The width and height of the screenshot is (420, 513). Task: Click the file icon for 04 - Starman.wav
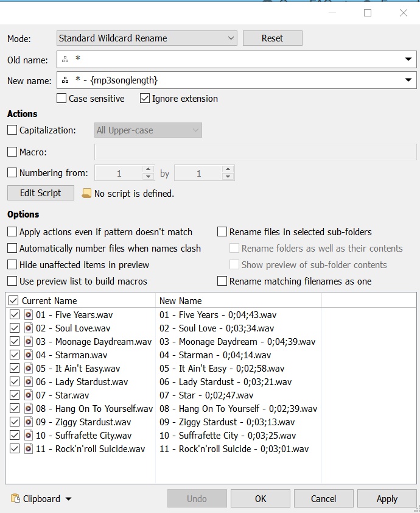29,355
